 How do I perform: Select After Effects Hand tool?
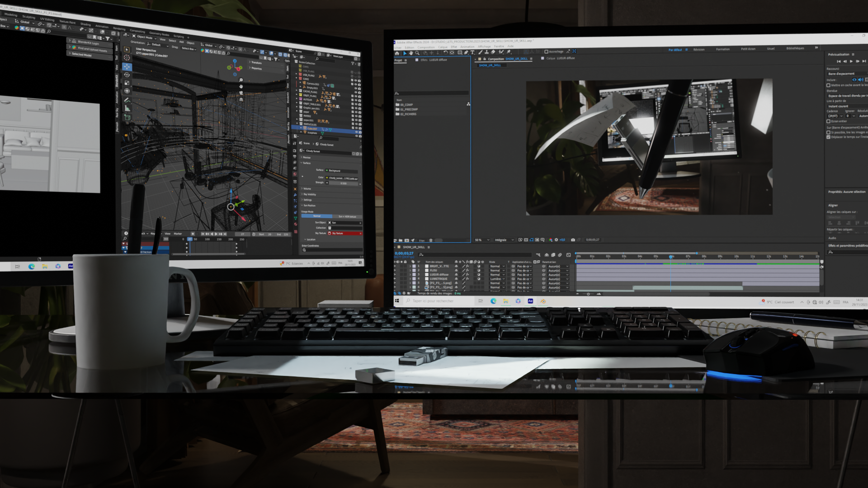click(x=411, y=53)
